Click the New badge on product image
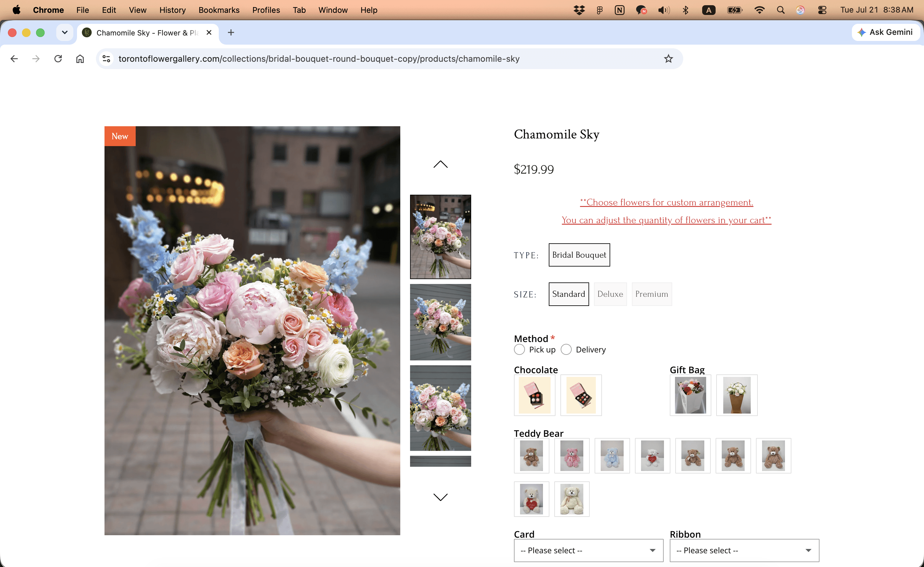This screenshot has width=924, height=567. tap(120, 136)
